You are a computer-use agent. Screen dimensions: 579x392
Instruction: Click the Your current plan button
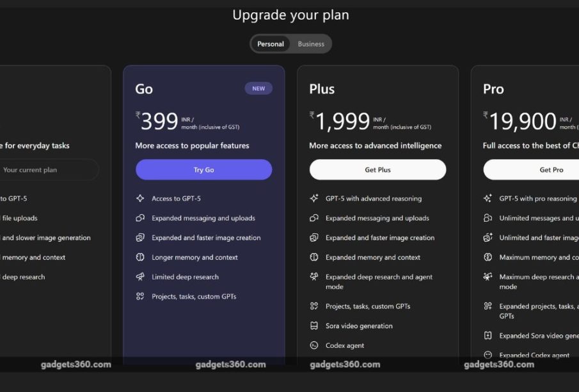(49, 170)
